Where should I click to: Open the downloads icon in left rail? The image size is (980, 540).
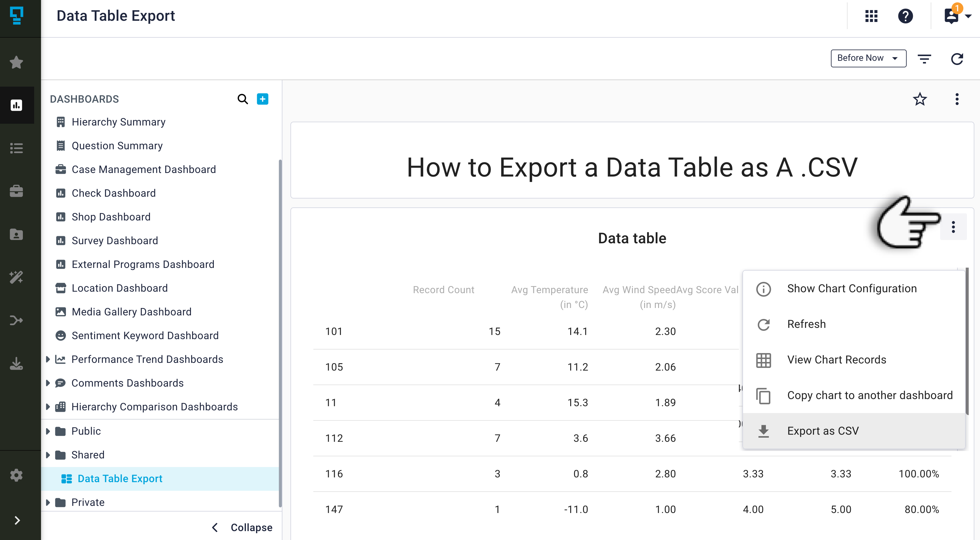(16, 364)
